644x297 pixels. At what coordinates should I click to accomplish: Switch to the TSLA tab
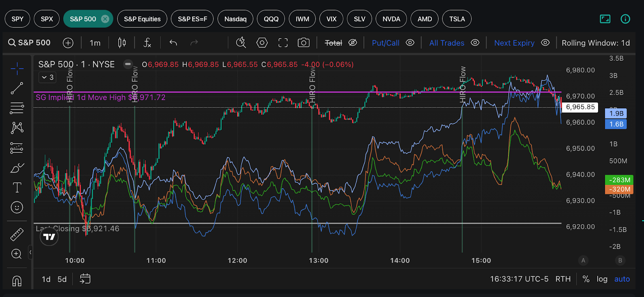[457, 19]
